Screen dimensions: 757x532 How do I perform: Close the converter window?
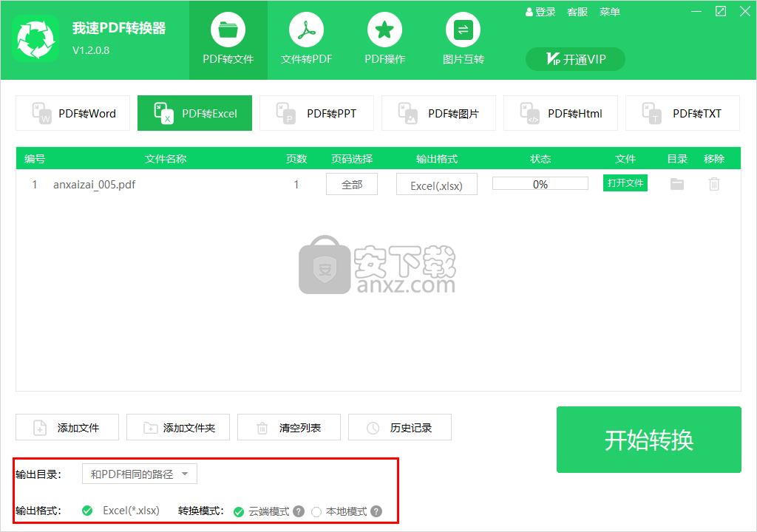[745, 12]
